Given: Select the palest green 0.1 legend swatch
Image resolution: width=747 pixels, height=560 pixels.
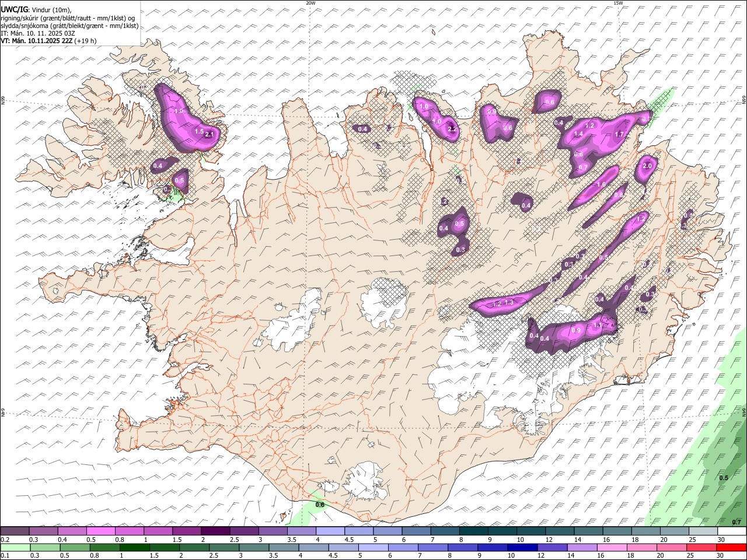Looking at the screenshot, I should 15,548.
